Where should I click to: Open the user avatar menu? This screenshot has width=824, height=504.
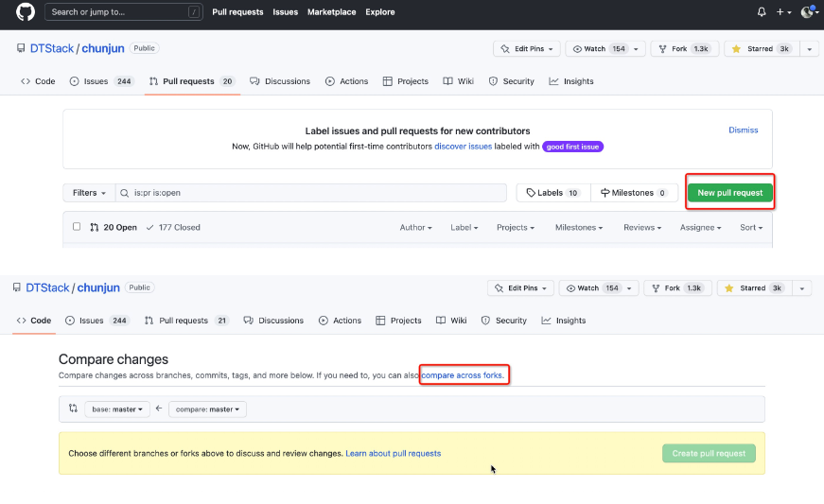coord(809,12)
